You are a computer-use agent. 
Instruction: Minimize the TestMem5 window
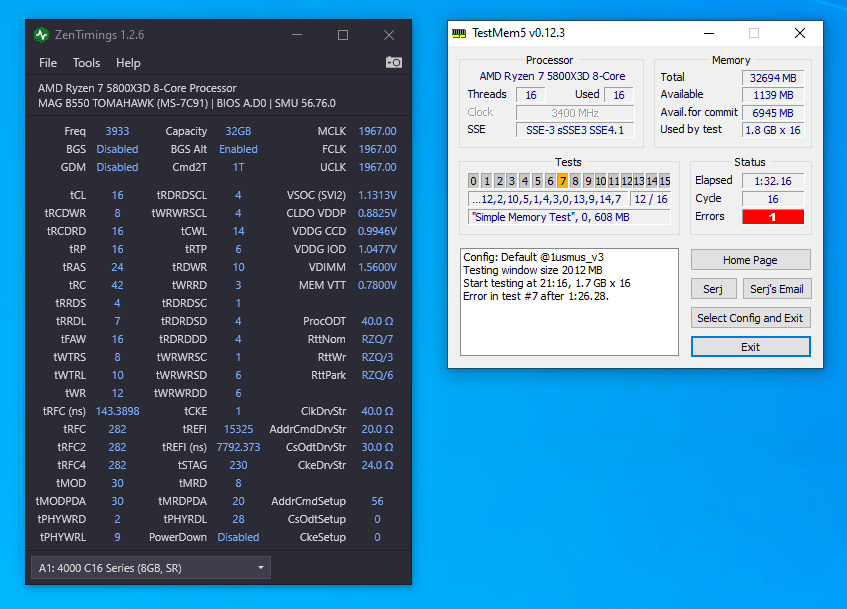[709, 34]
